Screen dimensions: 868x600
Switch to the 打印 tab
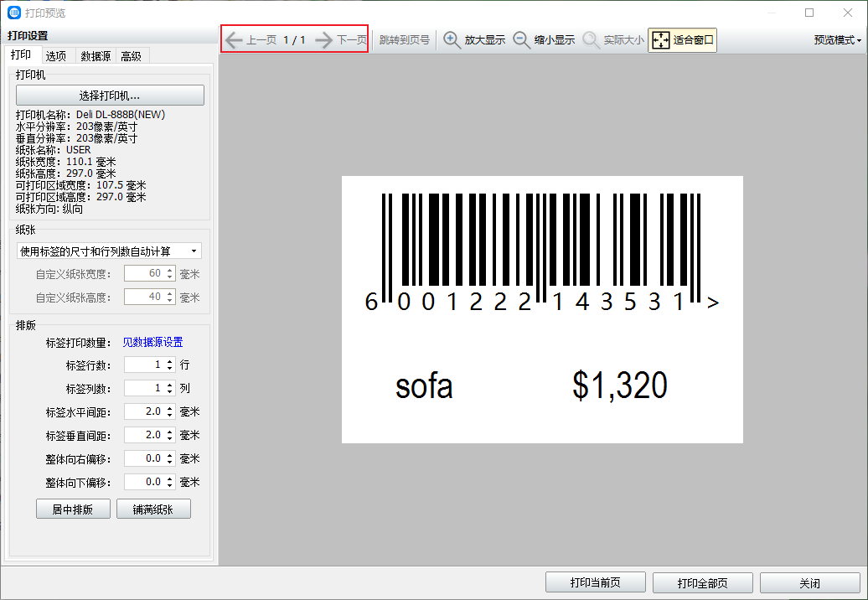pyautogui.click(x=21, y=54)
